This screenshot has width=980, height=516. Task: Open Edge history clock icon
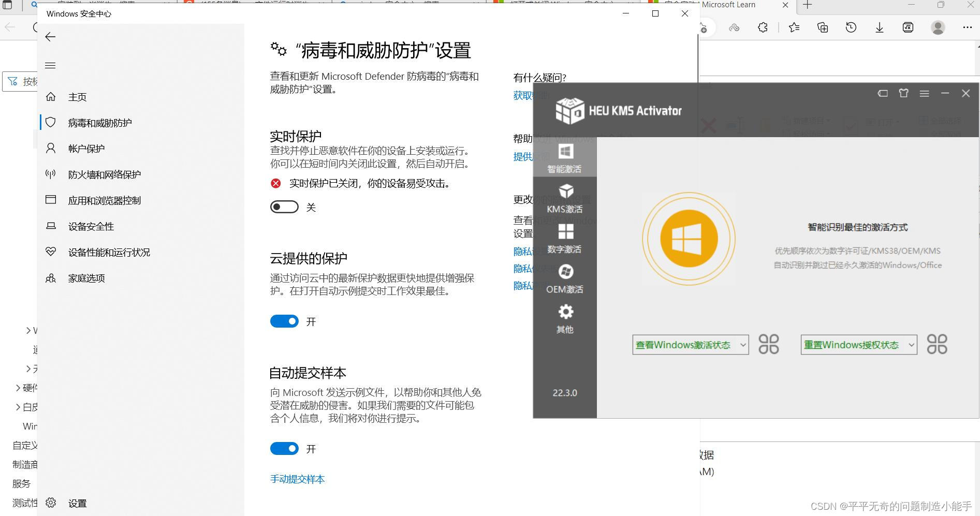(851, 27)
